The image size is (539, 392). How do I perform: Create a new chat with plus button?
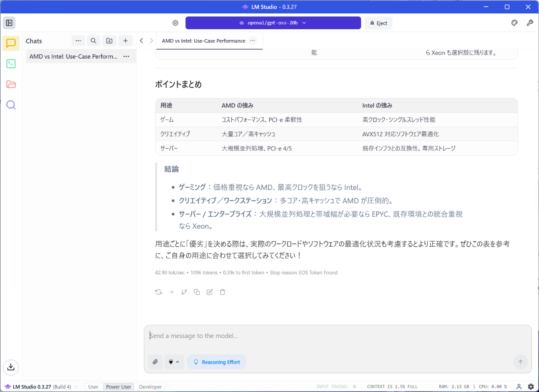125,41
